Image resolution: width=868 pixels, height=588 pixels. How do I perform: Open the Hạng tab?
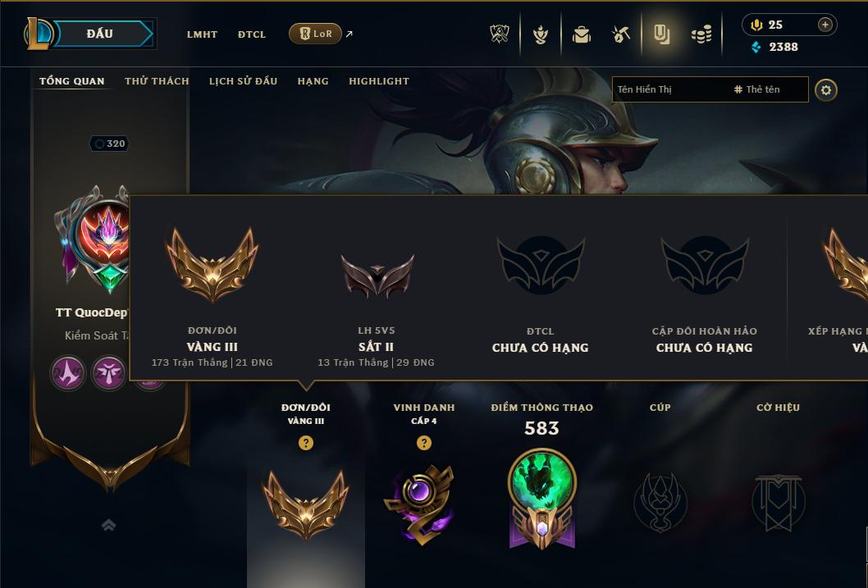(x=313, y=81)
